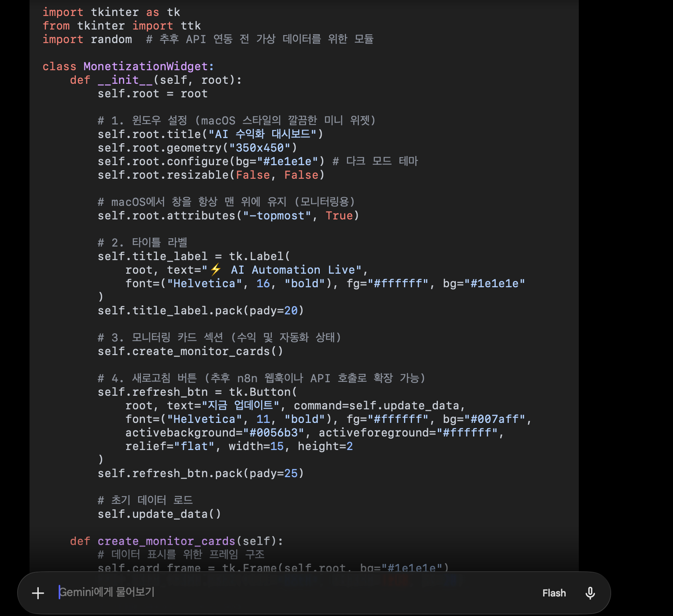Click the microphone icon for voice input
673x616 pixels.
[x=590, y=593]
